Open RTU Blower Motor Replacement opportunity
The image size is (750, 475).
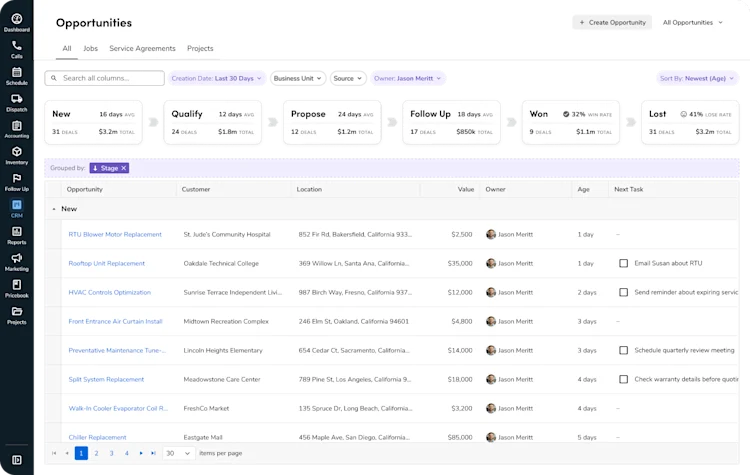click(x=115, y=234)
